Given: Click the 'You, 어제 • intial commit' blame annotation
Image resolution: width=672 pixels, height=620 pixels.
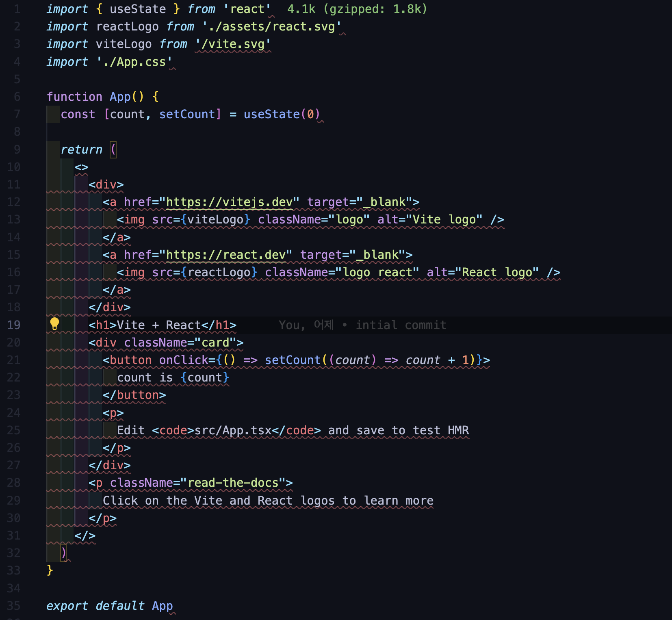Looking at the screenshot, I should [362, 325].
